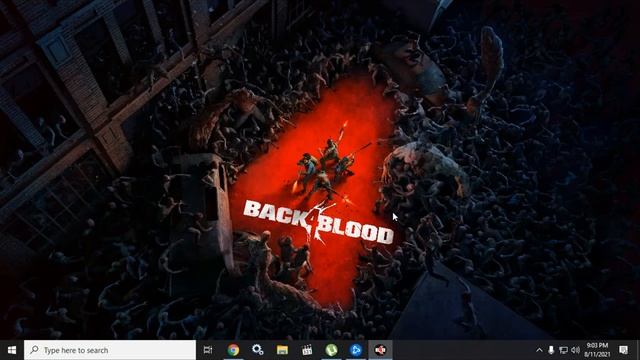Open the green uTorrent taskbar icon
Screen dimensions: 640x360
coord(331,350)
